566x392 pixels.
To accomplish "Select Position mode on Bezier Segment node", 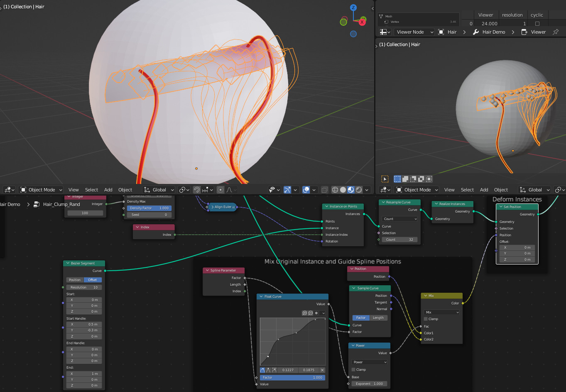I will click(75, 280).
